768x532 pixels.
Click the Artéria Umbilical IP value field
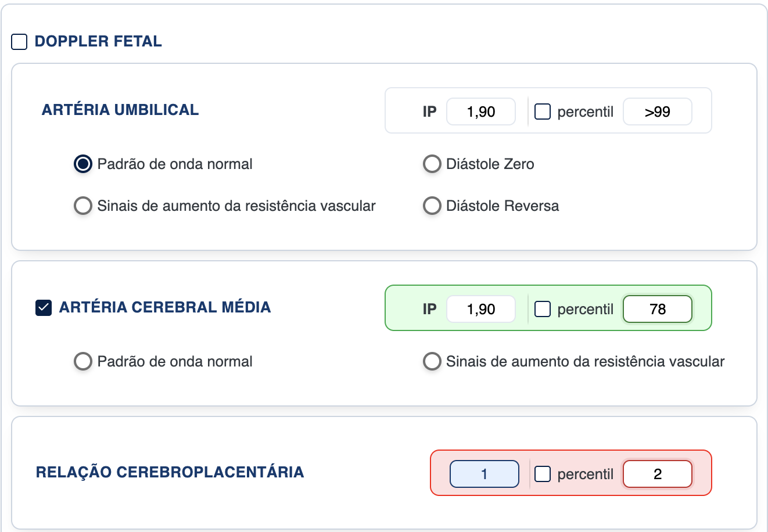pyautogui.click(x=480, y=112)
